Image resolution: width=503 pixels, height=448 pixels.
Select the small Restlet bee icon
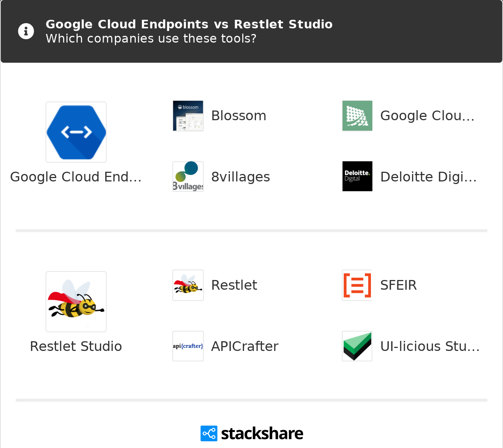pos(188,285)
